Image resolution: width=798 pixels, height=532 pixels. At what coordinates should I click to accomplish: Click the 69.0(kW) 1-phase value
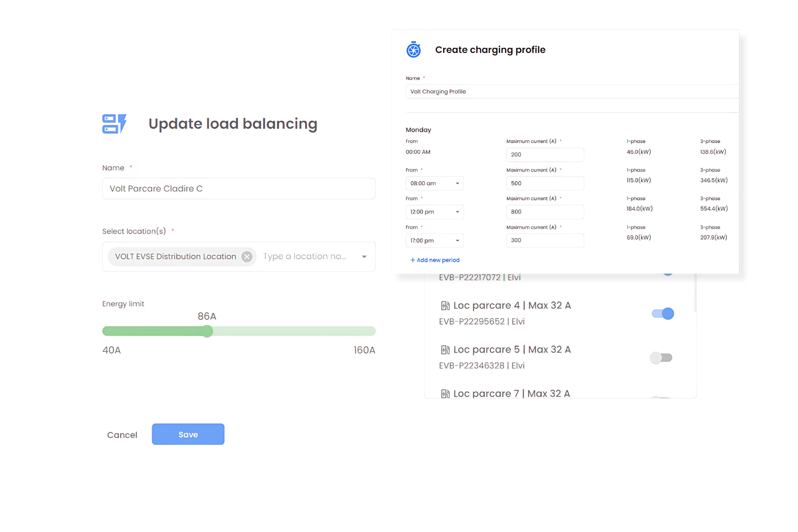(x=639, y=237)
